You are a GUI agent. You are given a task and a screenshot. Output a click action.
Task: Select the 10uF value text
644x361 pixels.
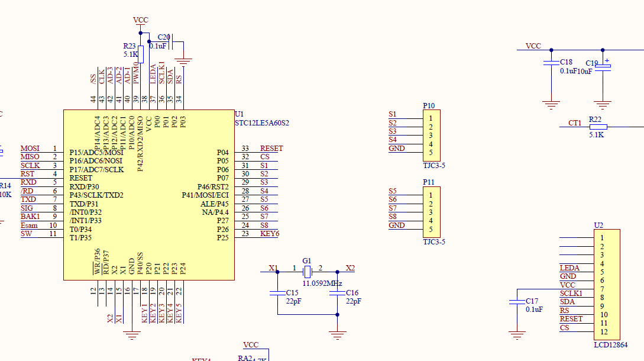585,72
